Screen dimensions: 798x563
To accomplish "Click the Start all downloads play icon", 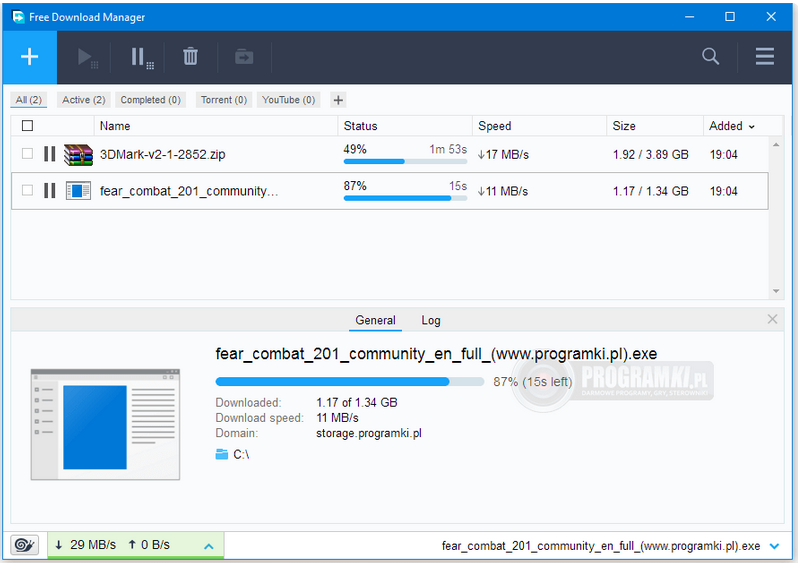I will 88,58.
